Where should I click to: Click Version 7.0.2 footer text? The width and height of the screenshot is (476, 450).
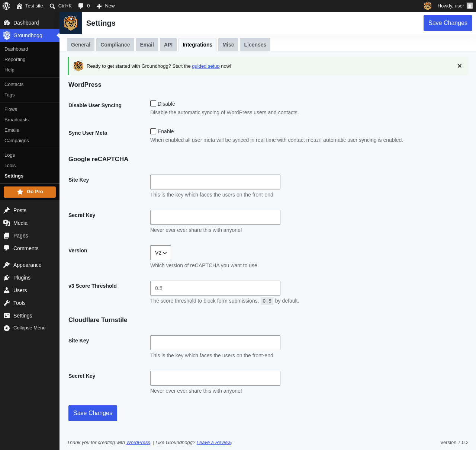pyautogui.click(x=454, y=443)
